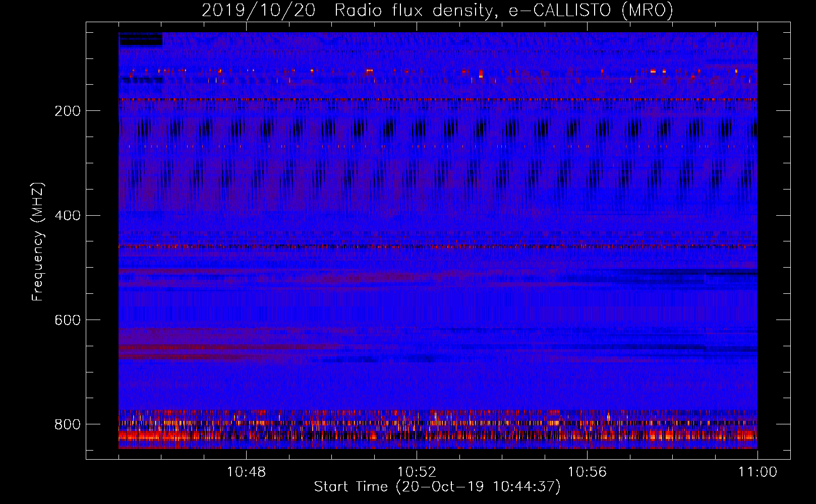Click the 11:00 time tick label
This screenshot has width=816, height=504.
(x=757, y=472)
